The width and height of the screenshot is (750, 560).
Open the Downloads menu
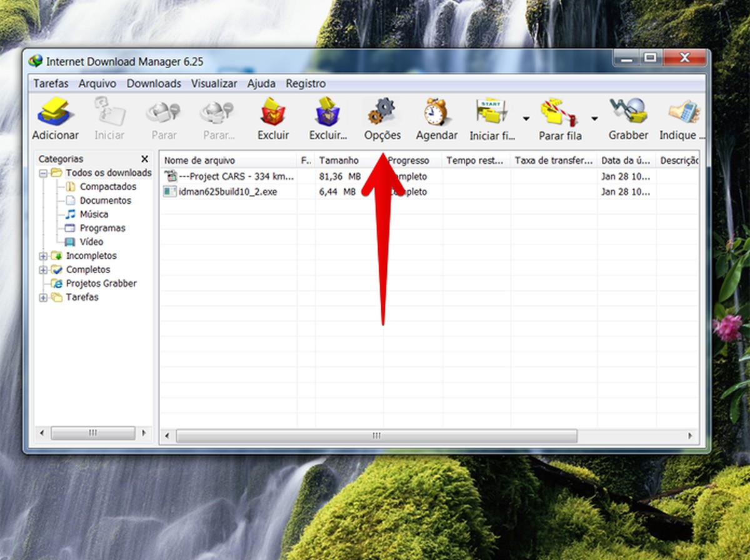(x=153, y=83)
